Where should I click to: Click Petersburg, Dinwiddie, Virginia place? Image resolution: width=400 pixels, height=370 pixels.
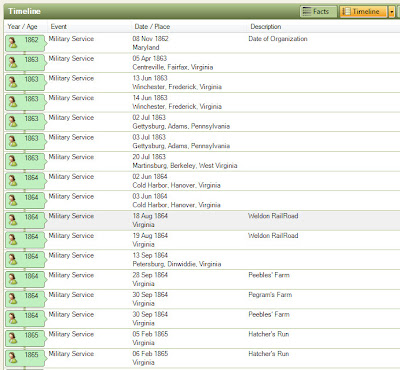pyautogui.click(x=177, y=264)
